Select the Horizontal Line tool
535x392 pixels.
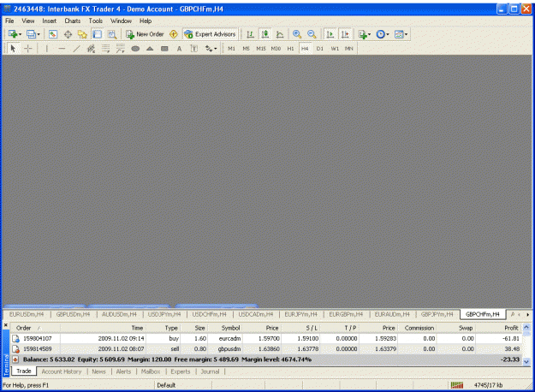coord(62,49)
